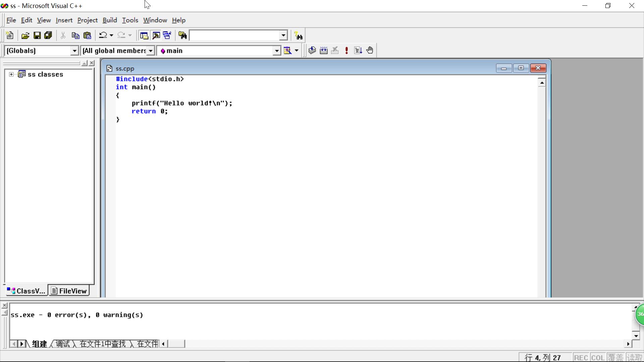Click the Open file folder icon

[25, 36]
